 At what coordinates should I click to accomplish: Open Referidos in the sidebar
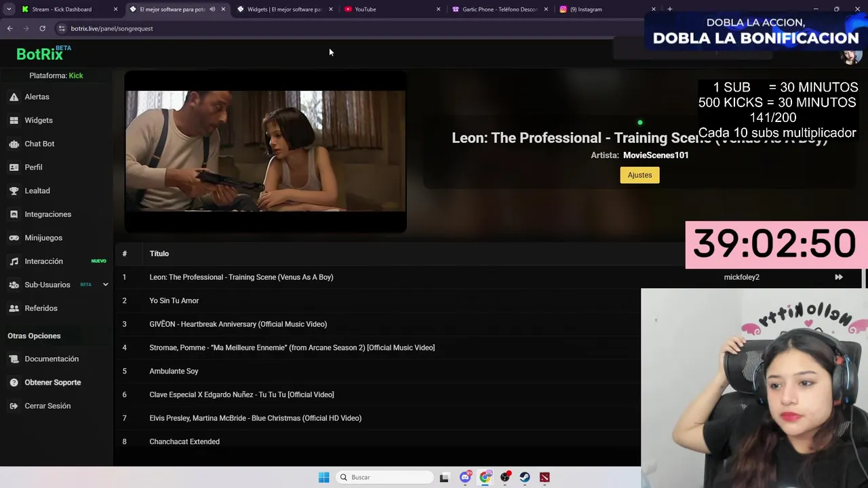coord(41,308)
